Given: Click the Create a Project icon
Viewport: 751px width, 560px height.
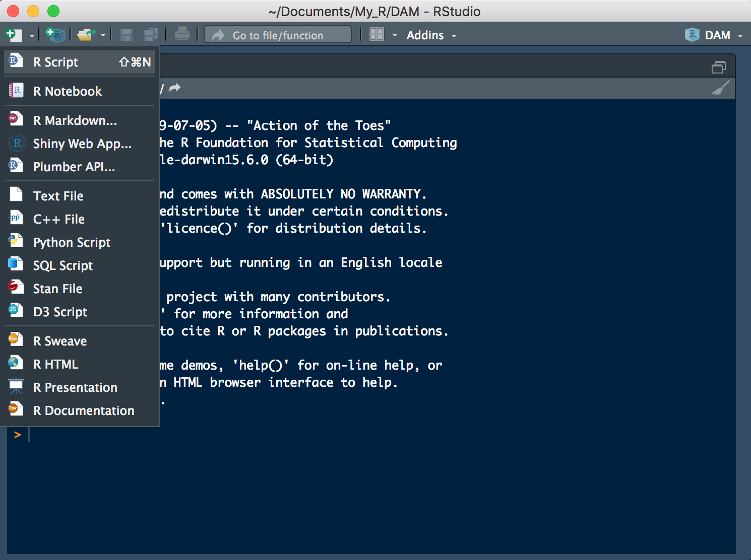Looking at the screenshot, I should 54,35.
